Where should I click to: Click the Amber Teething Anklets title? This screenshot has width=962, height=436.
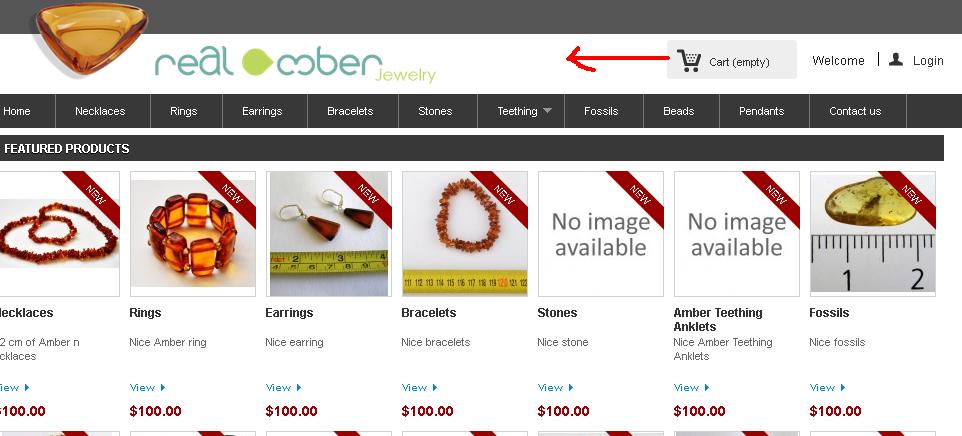pyautogui.click(x=718, y=319)
